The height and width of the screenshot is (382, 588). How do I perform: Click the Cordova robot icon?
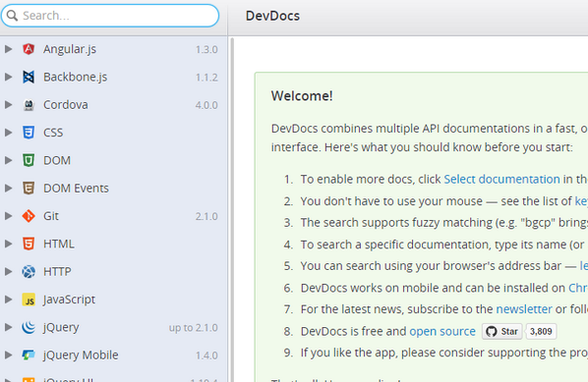pos(29,105)
